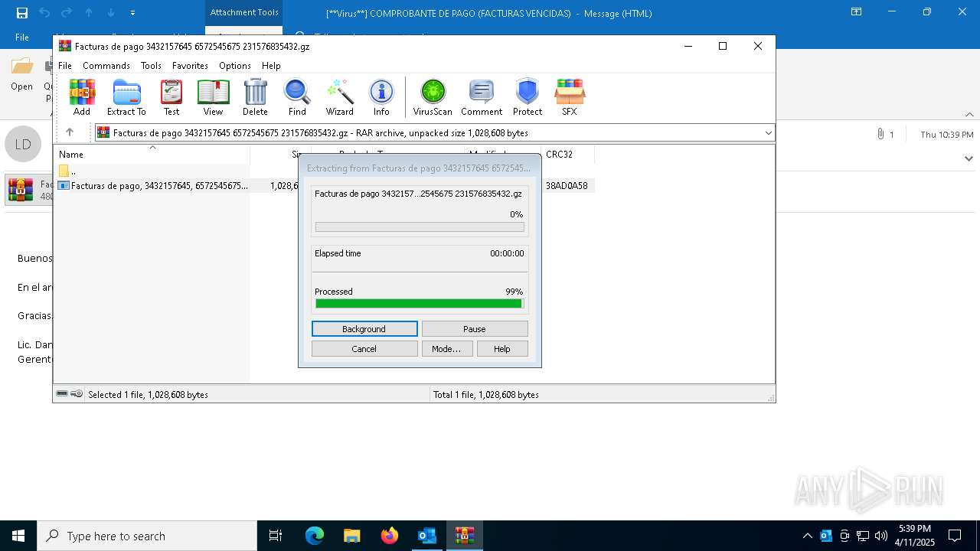Viewport: 980px width, 551px height.
Task: Click the Comment toolbar icon
Action: [x=482, y=97]
